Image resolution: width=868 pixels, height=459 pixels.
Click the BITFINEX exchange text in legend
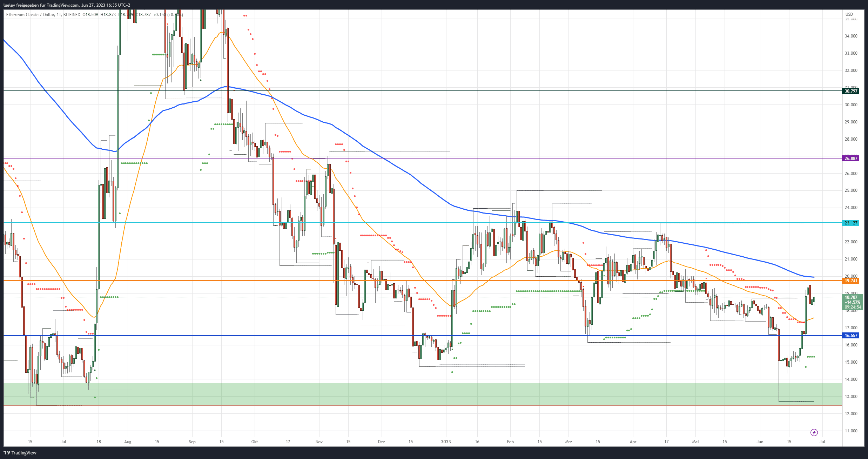[x=72, y=15]
